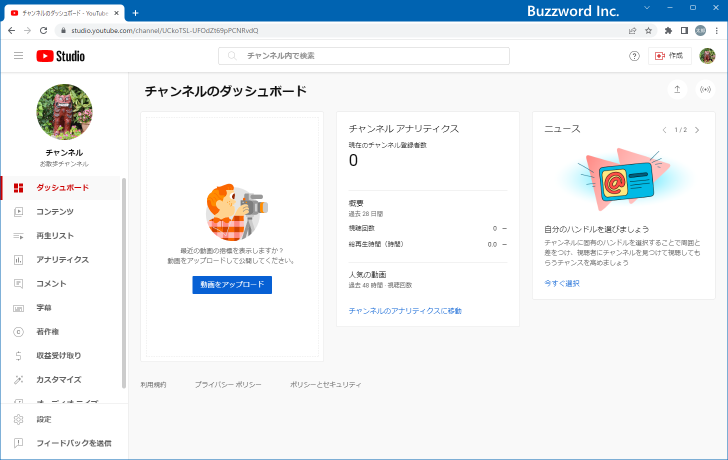Click the YouTube Studio logo
728x460 pixels.
tap(61, 56)
